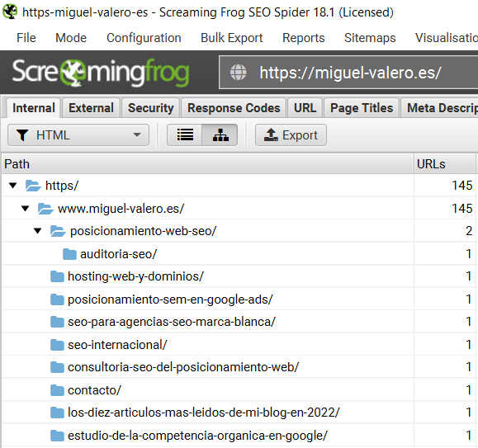Click the application frog icon in title bar
Viewport: 478px width, 448px height.
coord(10,12)
